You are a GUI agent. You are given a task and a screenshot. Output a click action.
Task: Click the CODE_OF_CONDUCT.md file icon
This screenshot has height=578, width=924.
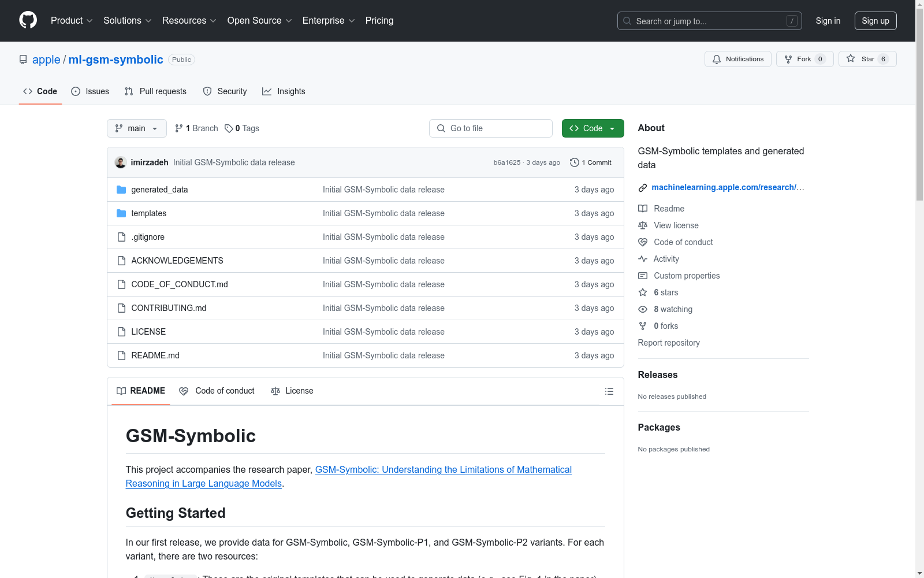pos(121,284)
